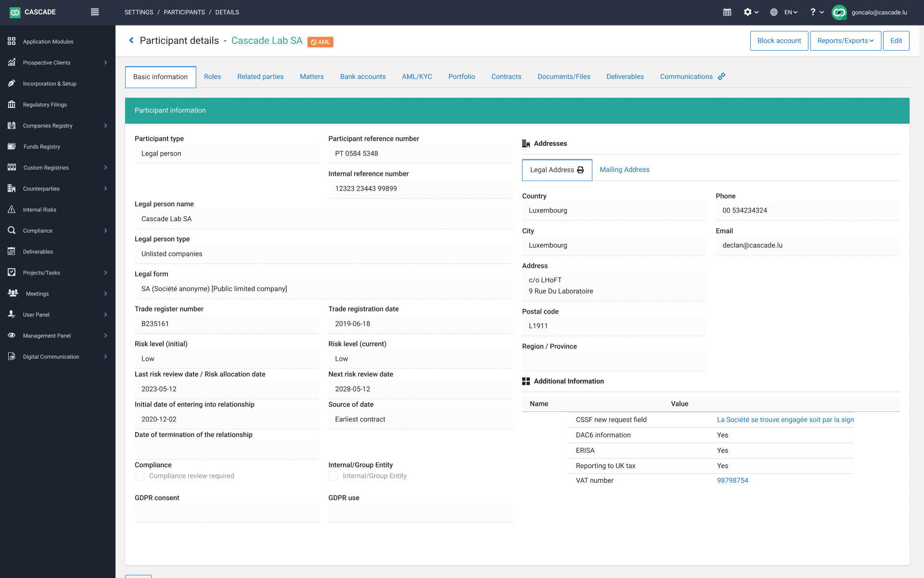The width and height of the screenshot is (924, 578).
Task: Open Internal Risks warning icon item
Action: pyautogui.click(x=12, y=210)
